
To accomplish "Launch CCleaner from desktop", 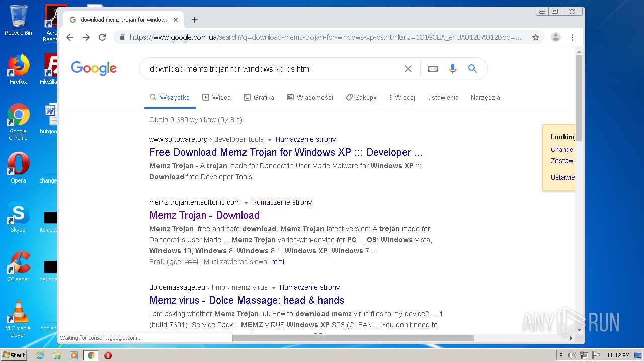I will tap(18, 266).
